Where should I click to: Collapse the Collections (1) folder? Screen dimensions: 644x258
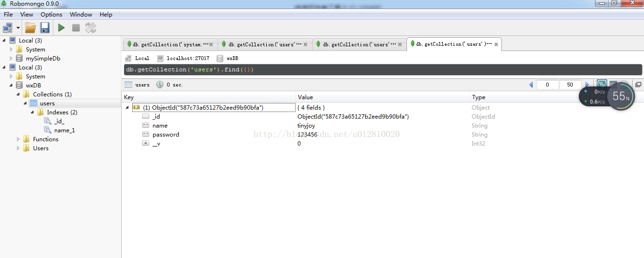pyautogui.click(x=18, y=94)
